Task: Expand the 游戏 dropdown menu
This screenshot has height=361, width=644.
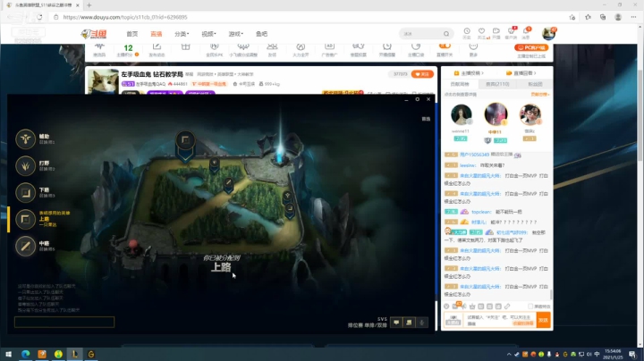Action: tap(236, 34)
